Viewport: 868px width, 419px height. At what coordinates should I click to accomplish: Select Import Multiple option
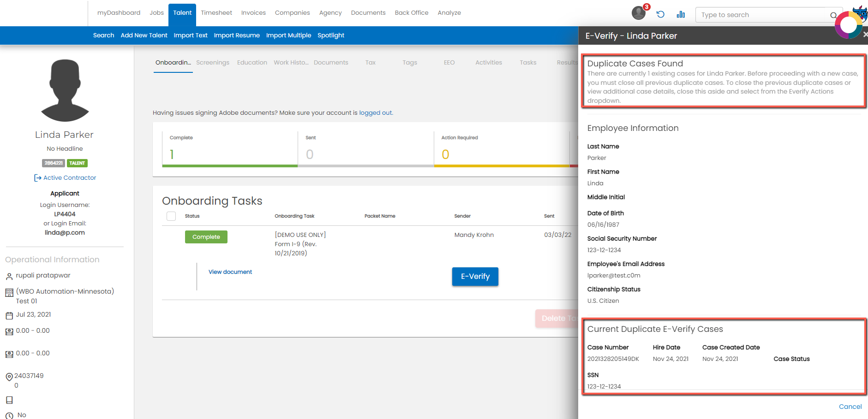click(288, 35)
